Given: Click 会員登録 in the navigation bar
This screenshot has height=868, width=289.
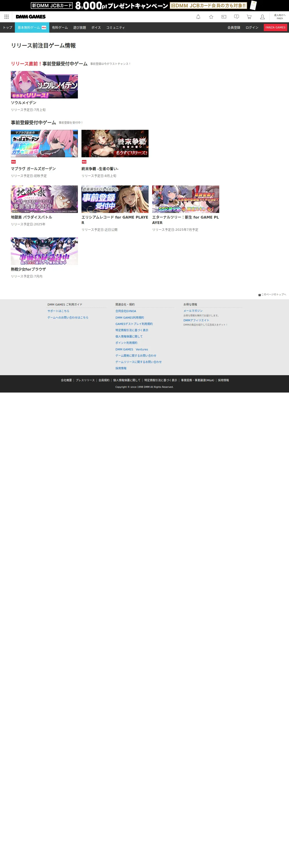Looking at the screenshot, I should click(x=234, y=28).
